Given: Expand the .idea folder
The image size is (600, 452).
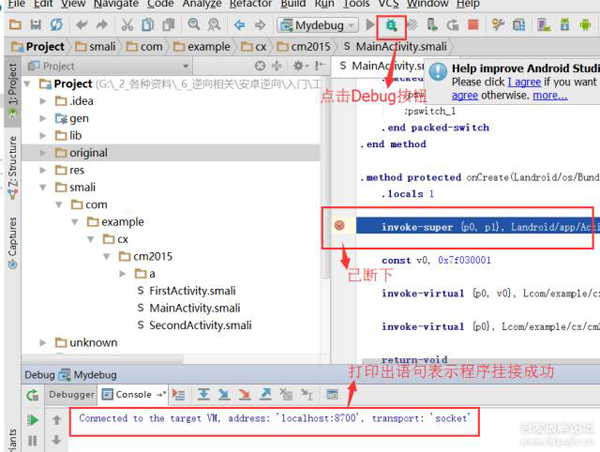Looking at the screenshot, I should [43, 101].
